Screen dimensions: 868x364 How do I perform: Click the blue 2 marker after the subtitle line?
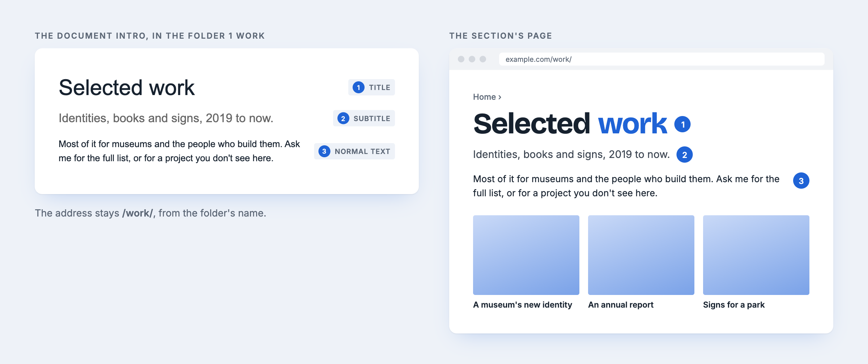(x=685, y=155)
